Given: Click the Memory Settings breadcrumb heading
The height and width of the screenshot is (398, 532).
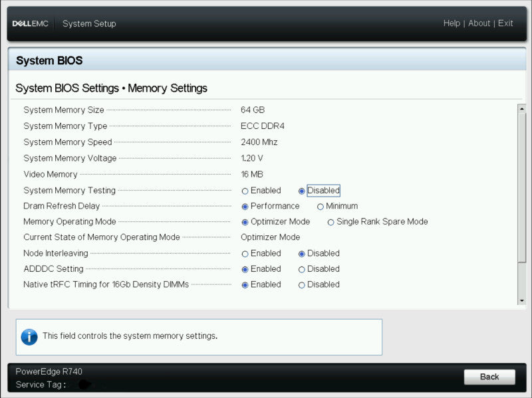Looking at the screenshot, I should pyautogui.click(x=168, y=88).
